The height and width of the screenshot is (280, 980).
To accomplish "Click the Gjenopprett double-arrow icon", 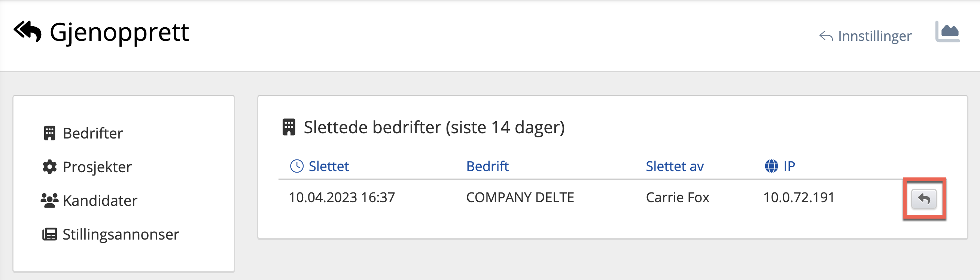I will coord(27,31).
